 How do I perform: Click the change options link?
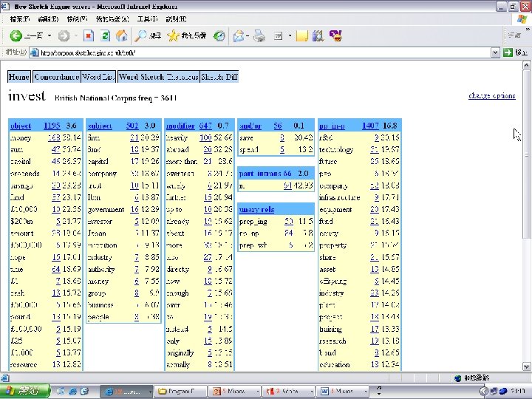coord(492,95)
